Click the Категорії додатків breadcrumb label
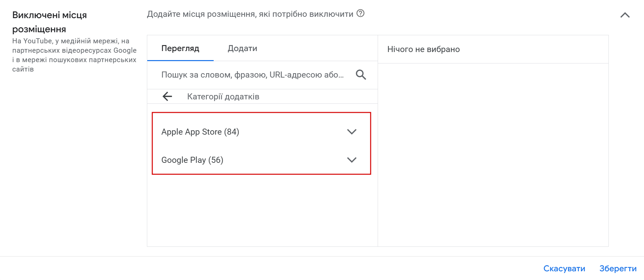The height and width of the screenshot is (280, 644). (223, 97)
